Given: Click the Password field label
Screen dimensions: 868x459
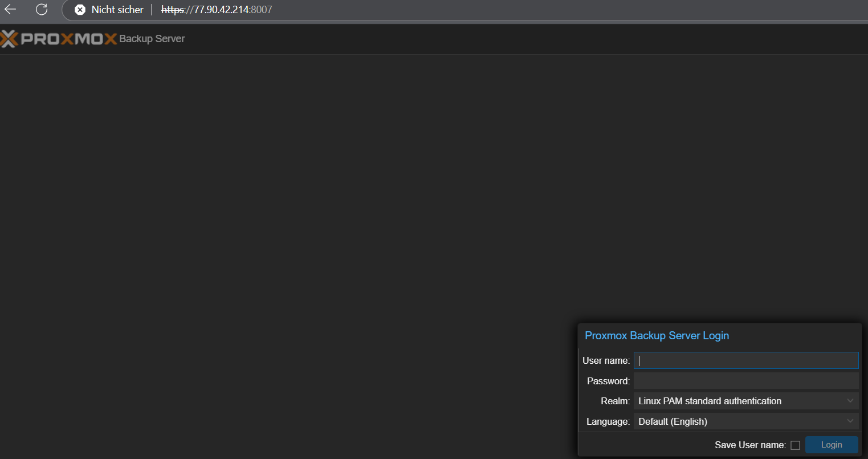Looking at the screenshot, I should 608,380.
